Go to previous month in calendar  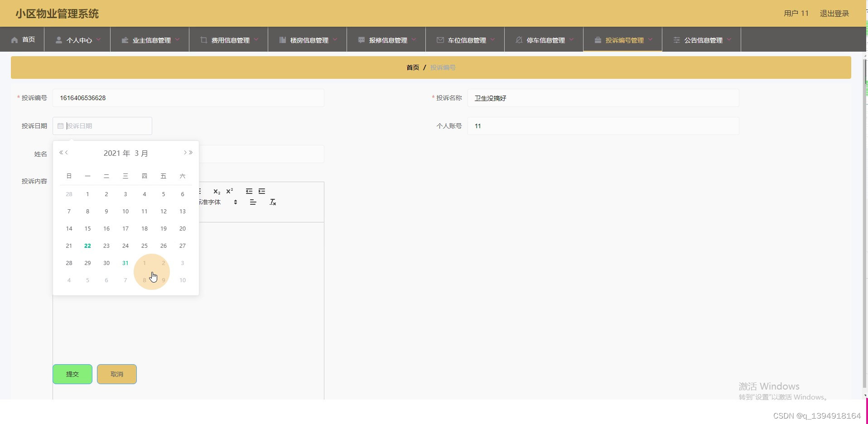67,153
